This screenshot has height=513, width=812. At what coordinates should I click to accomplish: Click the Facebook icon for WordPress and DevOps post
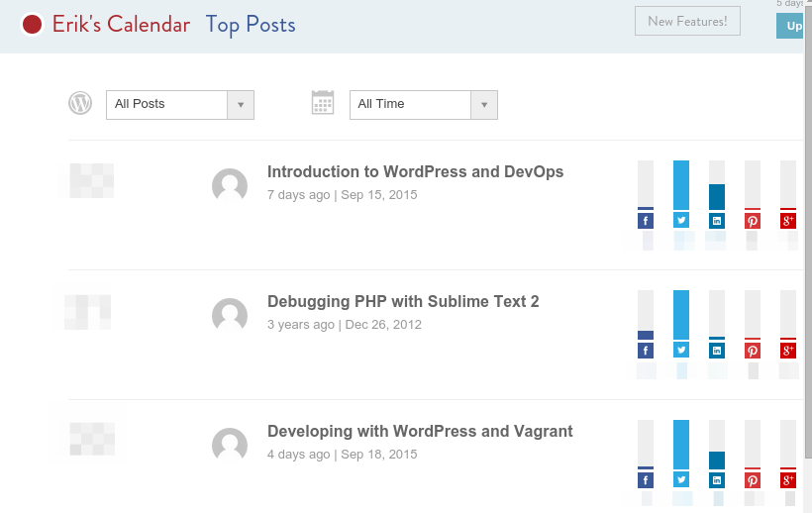pyautogui.click(x=646, y=221)
